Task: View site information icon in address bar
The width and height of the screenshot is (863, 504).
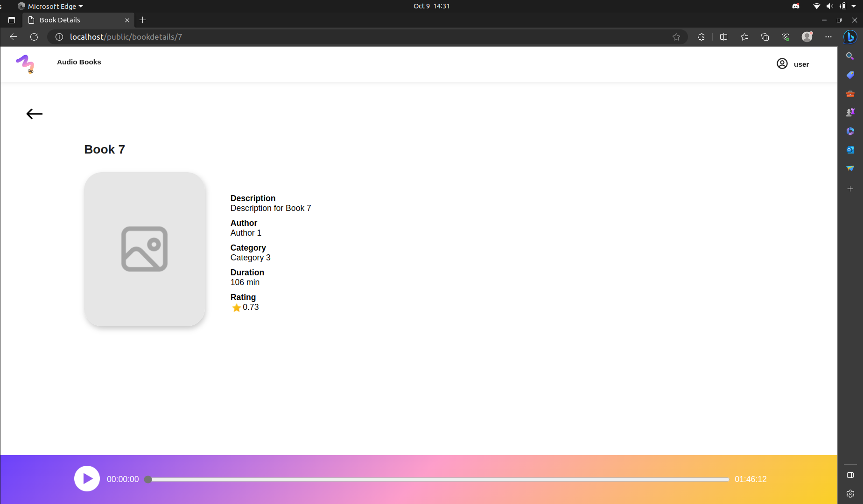Action: point(59,37)
